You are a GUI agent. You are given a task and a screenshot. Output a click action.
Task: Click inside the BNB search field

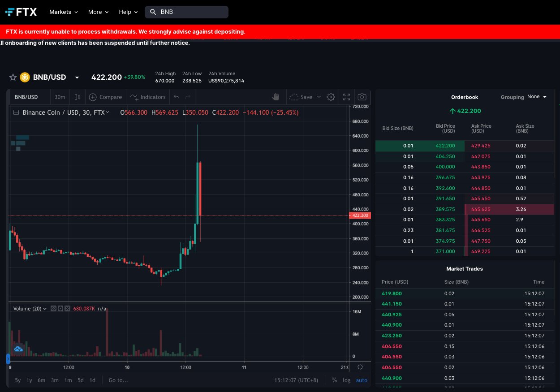pyautogui.click(x=188, y=12)
